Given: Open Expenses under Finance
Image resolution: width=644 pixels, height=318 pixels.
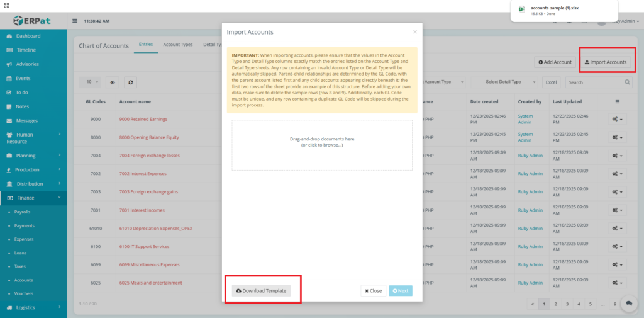Looking at the screenshot, I should [24, 239].
